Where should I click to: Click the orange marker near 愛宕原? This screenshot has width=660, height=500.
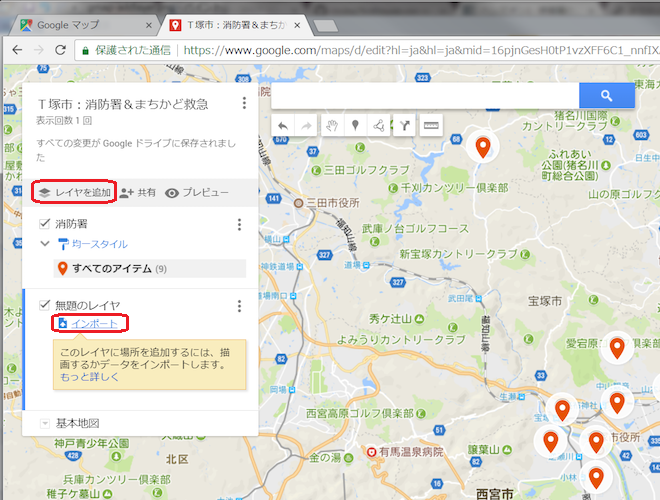click(617, 348)
